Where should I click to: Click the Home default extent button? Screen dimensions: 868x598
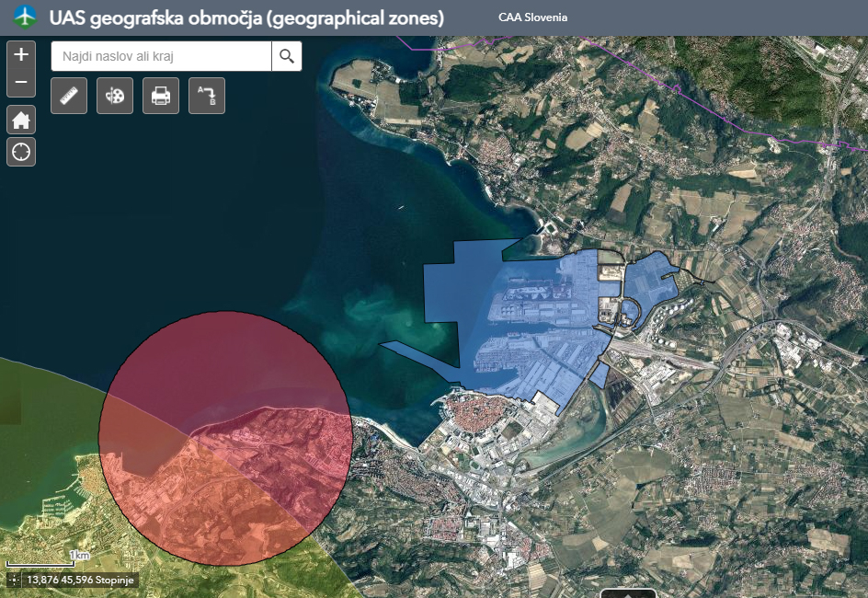tap(21, 120)
